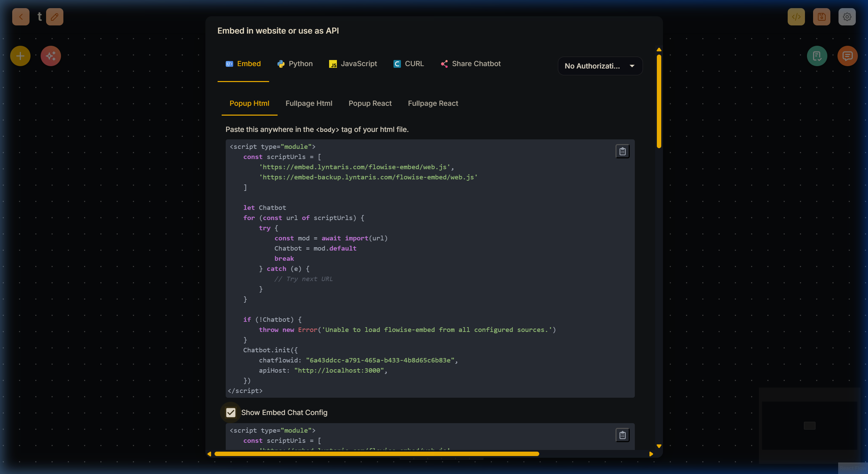The image size is (868, 474).
Task: Copy the embed chat config code snippet
Action: tap(623, 435)
